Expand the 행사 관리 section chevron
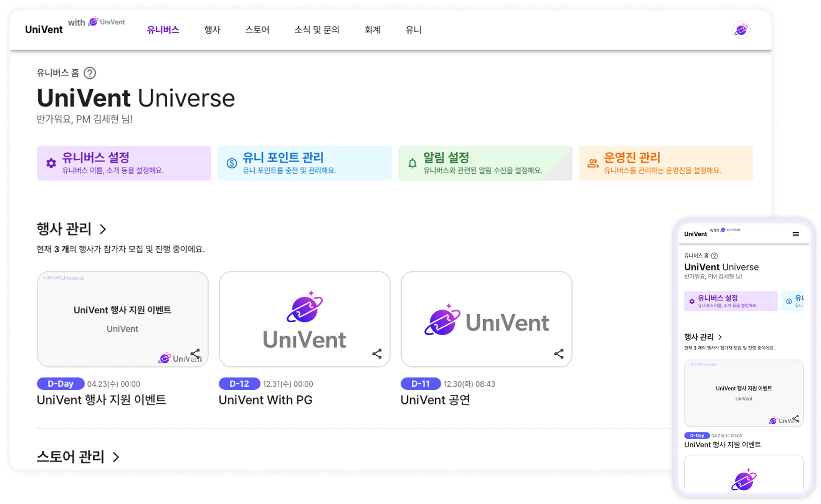 [x=103, y=229]
